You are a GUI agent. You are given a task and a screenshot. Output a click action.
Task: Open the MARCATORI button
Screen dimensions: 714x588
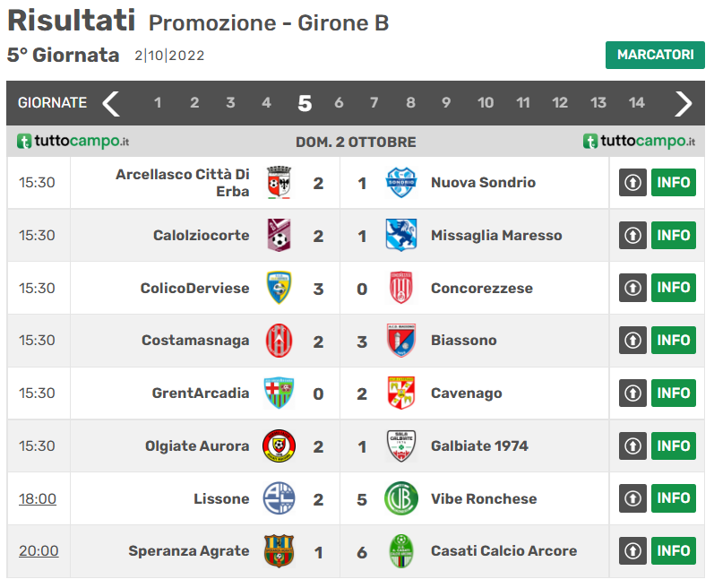point(655,55)
